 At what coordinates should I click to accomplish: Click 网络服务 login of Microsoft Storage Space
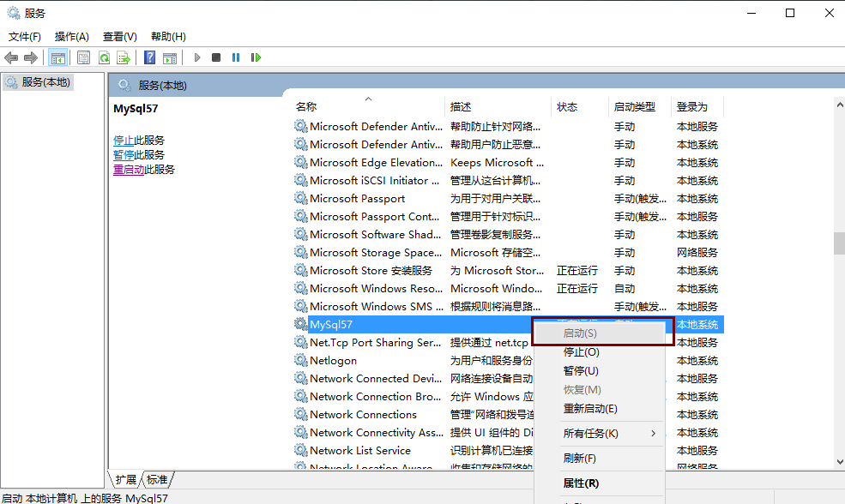tap(697, 252)
